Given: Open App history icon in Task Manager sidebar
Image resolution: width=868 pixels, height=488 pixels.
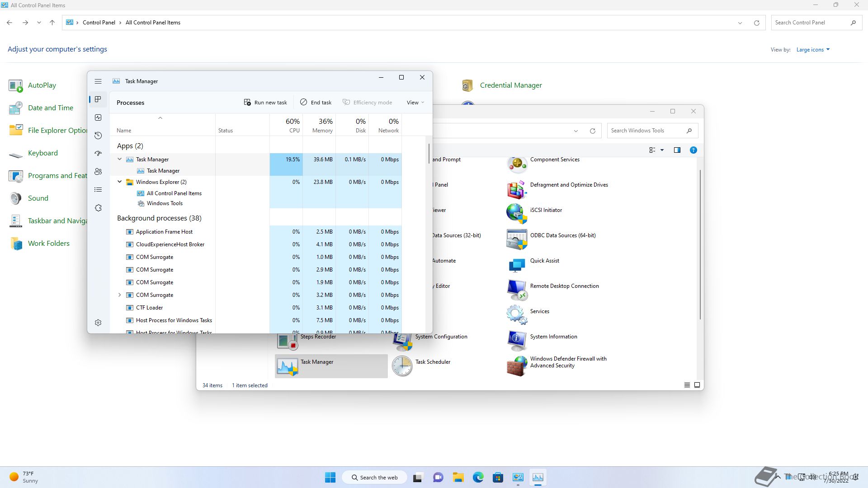Looking at the screenshot, I should pos(98,136).
